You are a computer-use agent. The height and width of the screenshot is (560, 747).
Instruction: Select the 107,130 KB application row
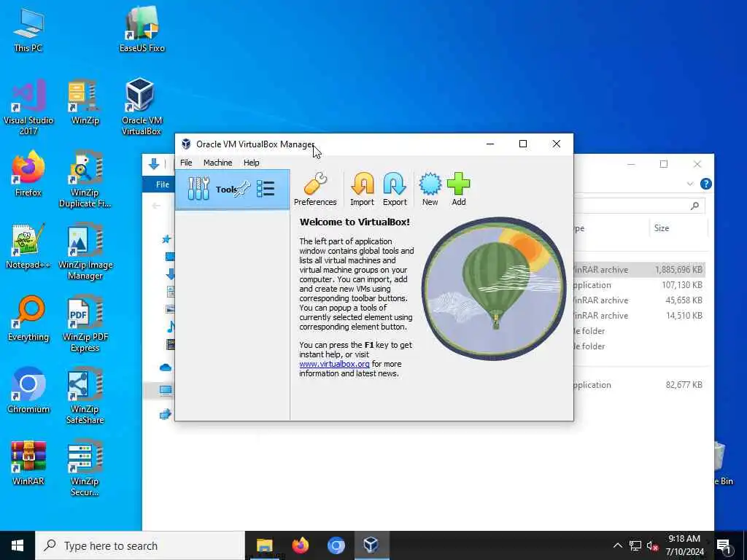point(639,285)
